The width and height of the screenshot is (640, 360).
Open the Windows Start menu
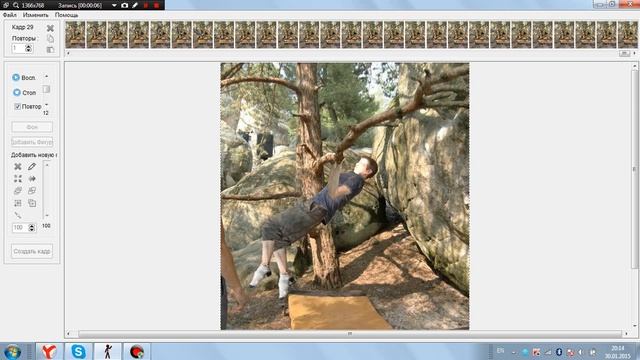click(x=13, y=351)
